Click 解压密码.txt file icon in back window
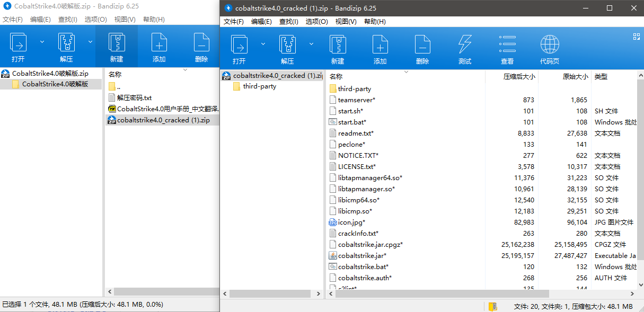 click(112, 97)
